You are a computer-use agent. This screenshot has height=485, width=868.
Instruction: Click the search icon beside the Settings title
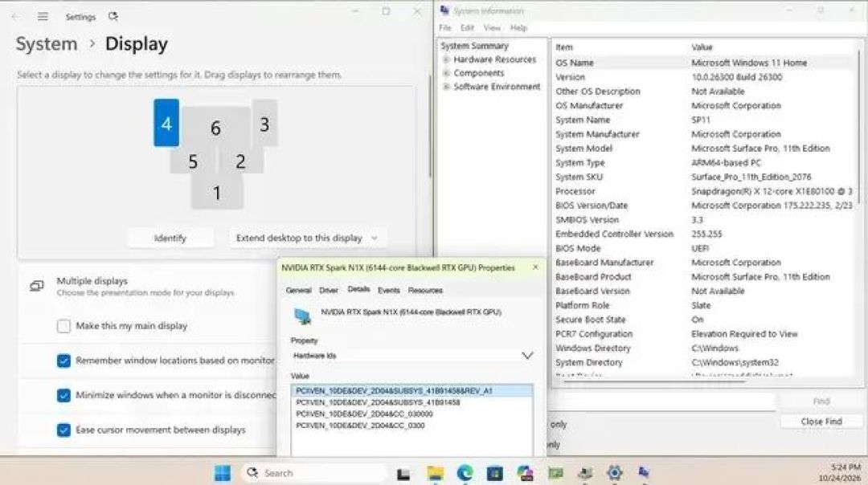click(113, 17)
